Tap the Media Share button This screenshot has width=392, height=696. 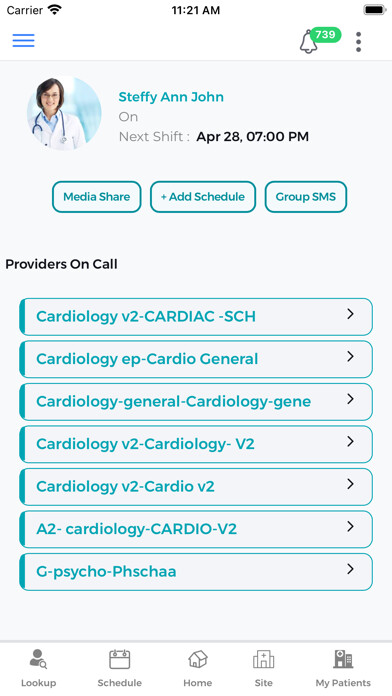point(97,197)
